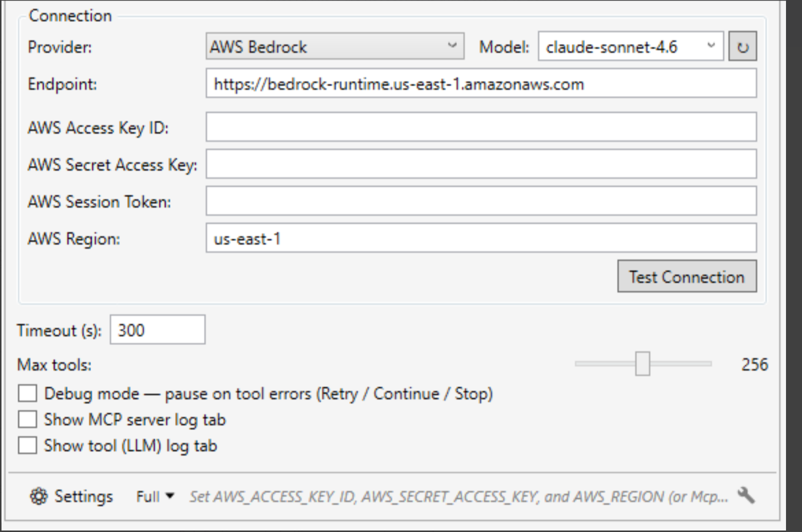Click the refresh models icon button

point(742,46)
